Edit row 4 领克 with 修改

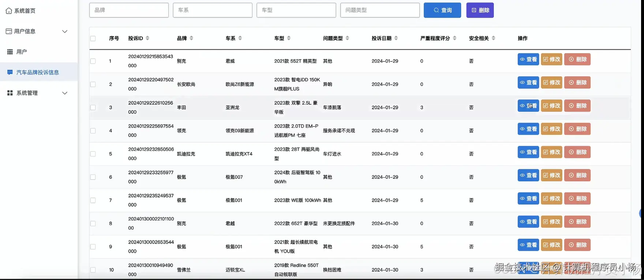coord(551,129)
